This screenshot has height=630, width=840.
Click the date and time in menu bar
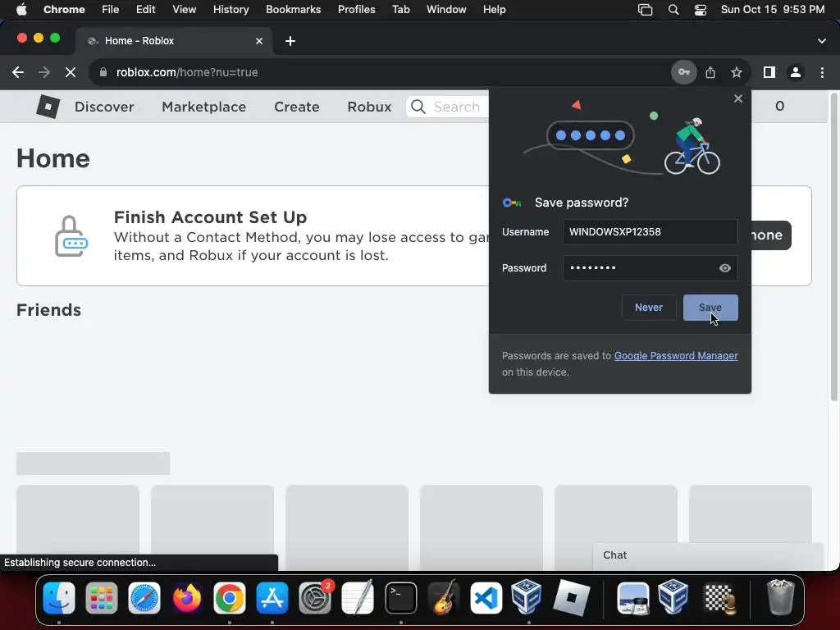[773, 10]
